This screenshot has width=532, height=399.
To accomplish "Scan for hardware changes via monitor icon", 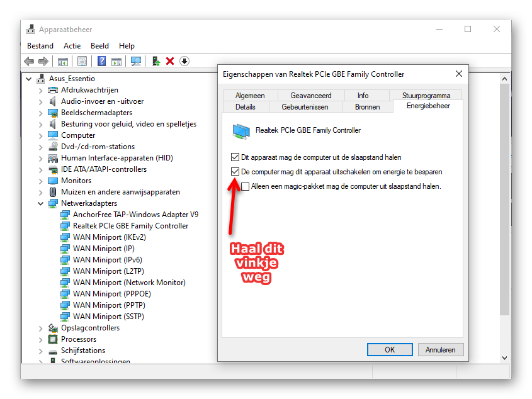I will point(136,62).
